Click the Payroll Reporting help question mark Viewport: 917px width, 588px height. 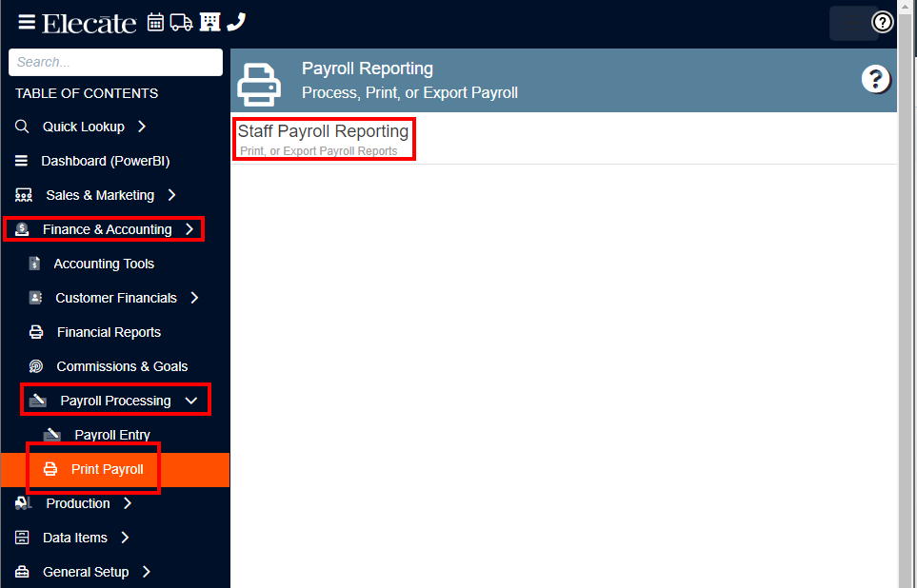pos(875,79)
